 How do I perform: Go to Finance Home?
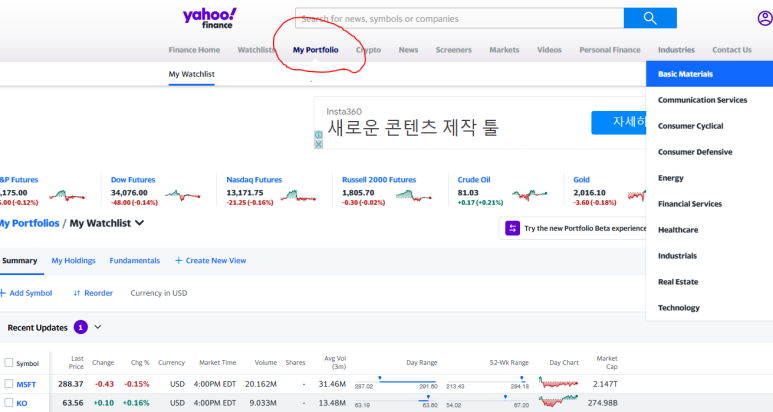pyautogui.click(x=194, y=50)
